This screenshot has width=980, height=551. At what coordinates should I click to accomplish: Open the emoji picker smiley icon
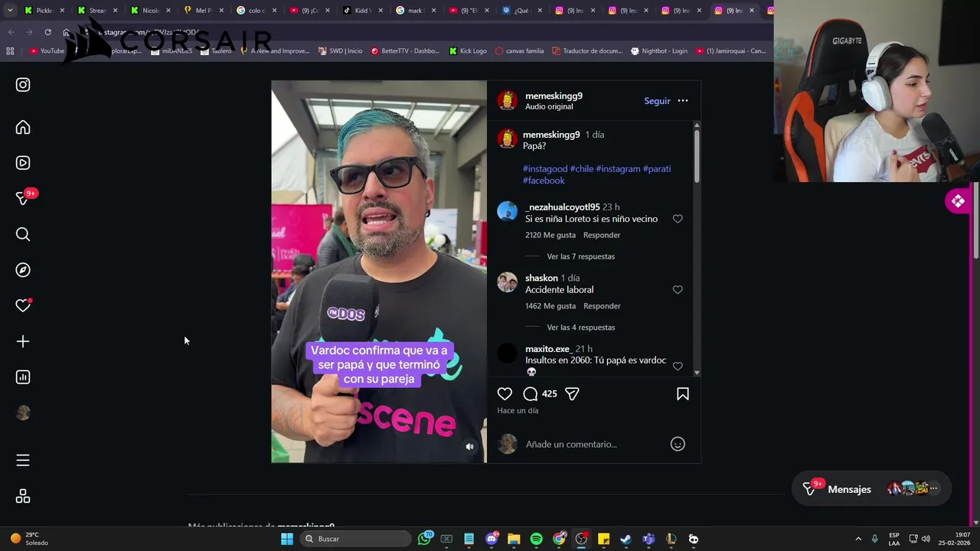(678, 444)
